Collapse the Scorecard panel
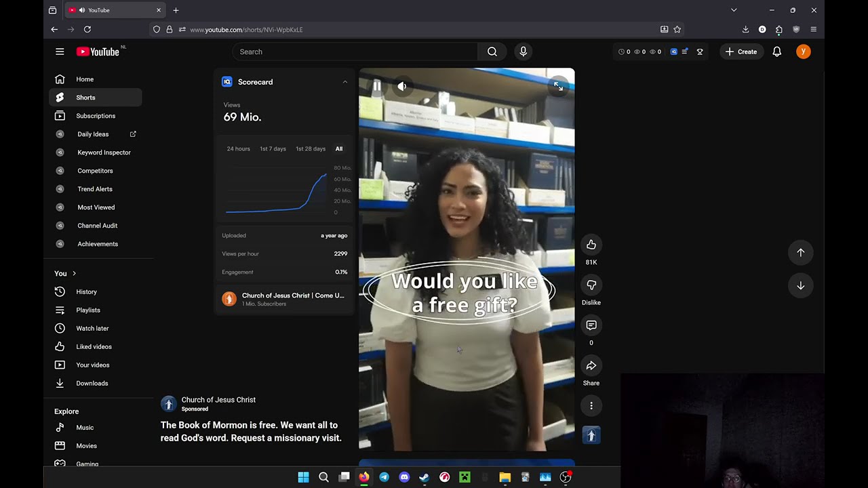This screenshot has height=488, width=868. (x=345, y=82)
